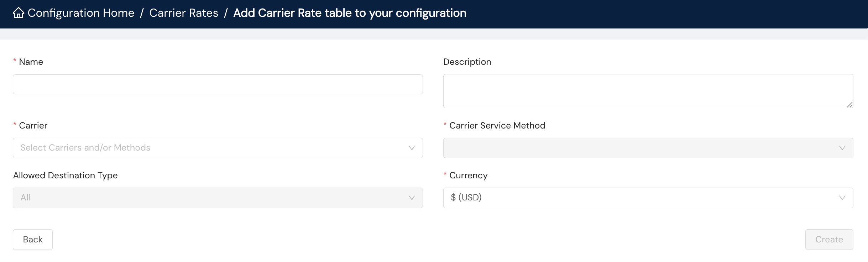The image size is (868, 262).
Task: Focus the Name text input
Action: (x=218, y=84)
